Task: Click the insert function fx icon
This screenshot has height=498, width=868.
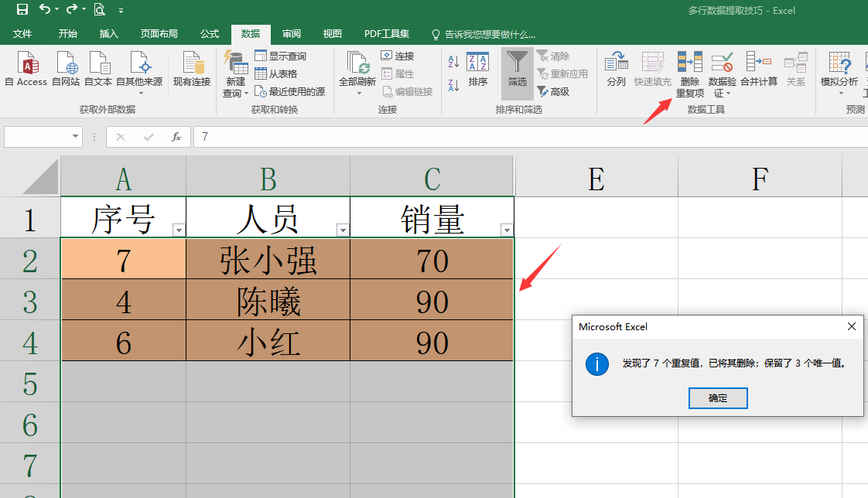Action: 176,137
